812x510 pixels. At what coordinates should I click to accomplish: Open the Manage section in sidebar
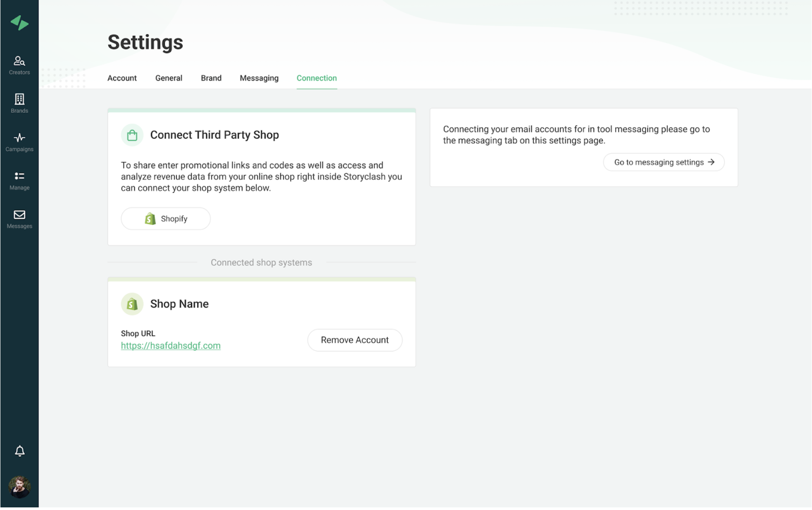(x=19, y=180)
